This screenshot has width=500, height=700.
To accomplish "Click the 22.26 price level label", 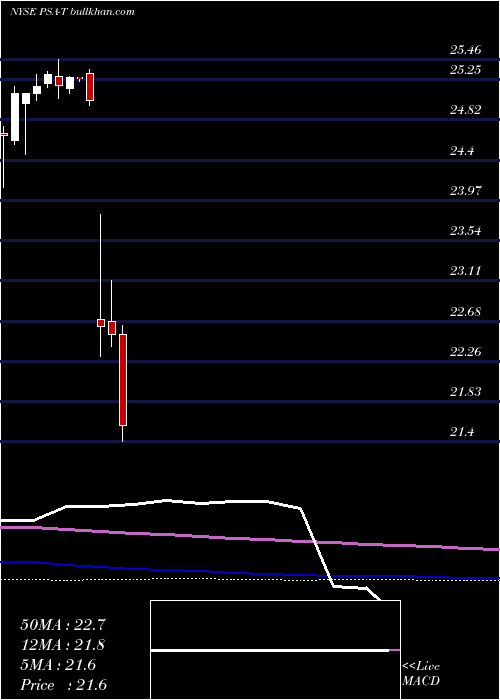I will click(x=466, y=352).
